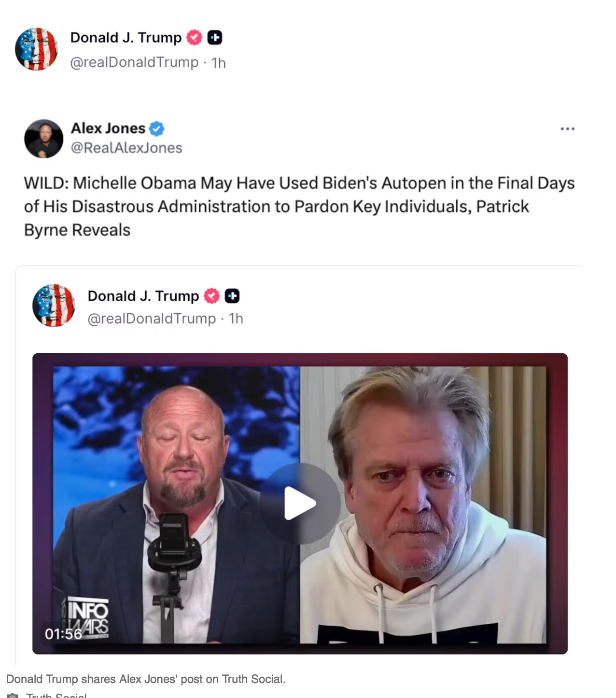
Task: Click the 01:56 video duration label
Action: (63, 634)
